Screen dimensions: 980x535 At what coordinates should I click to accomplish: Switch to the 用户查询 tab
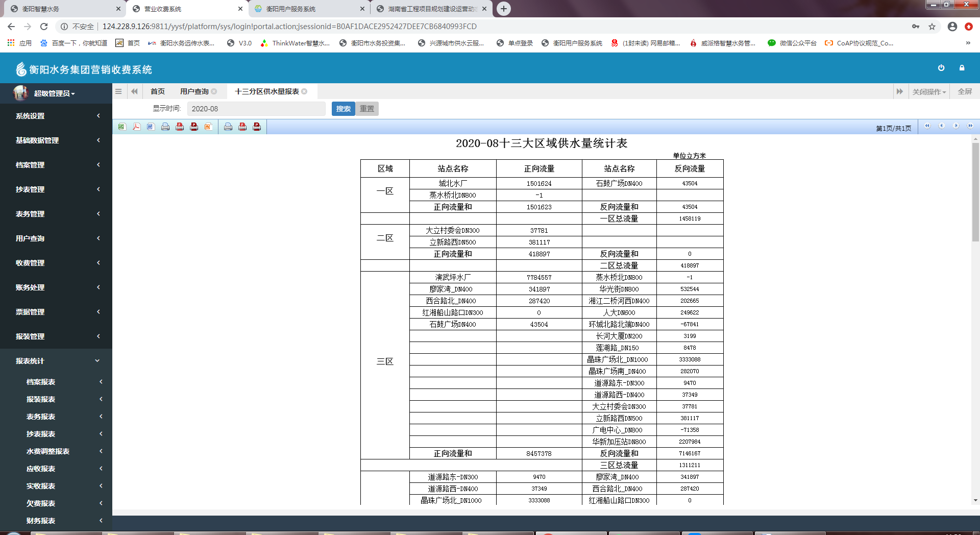(x=194, y=91)
